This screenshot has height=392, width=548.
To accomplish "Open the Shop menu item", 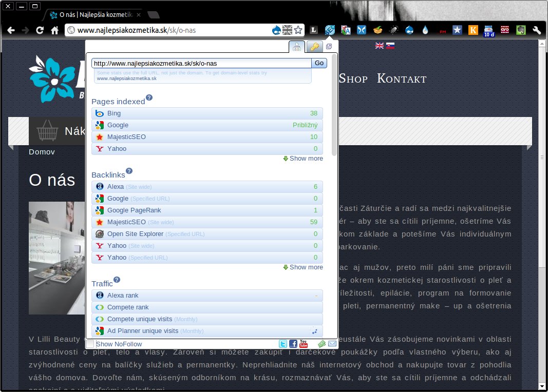I will [x=353, y=79].
